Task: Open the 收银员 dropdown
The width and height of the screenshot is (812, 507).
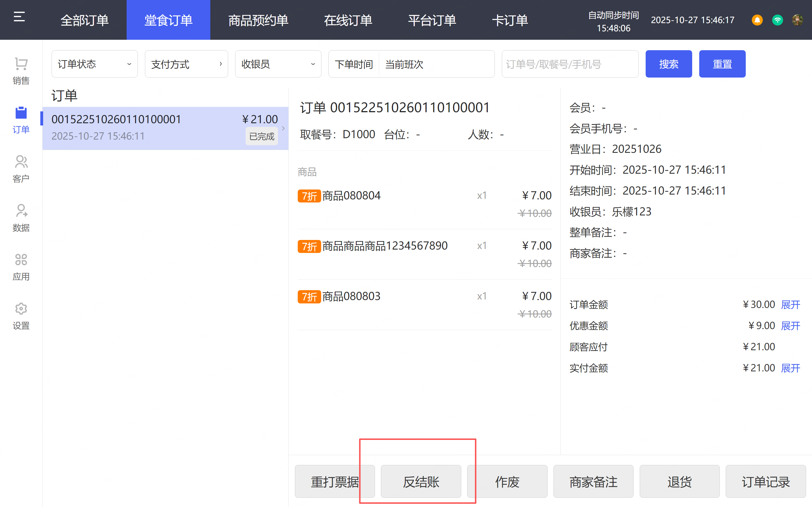Action: point(278,64)
